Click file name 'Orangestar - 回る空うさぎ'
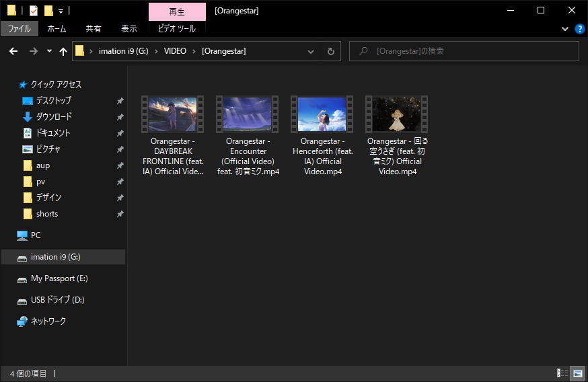This screenshot has height=382, width=588. pyautogui.click(x=398, y=156)
